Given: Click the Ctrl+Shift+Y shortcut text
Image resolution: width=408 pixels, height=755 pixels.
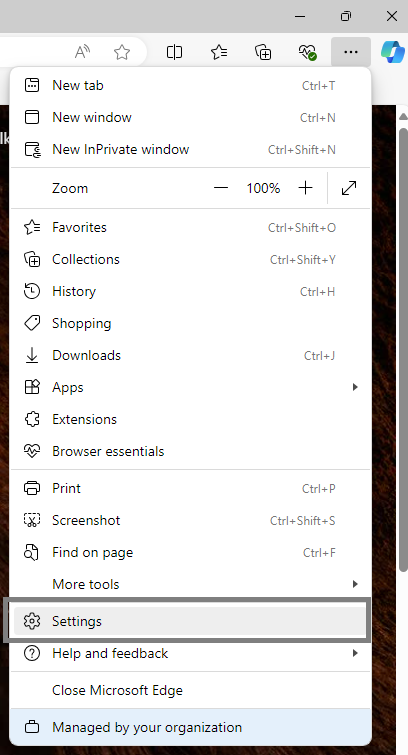Looking at the screenshot, I should [303, 260].
